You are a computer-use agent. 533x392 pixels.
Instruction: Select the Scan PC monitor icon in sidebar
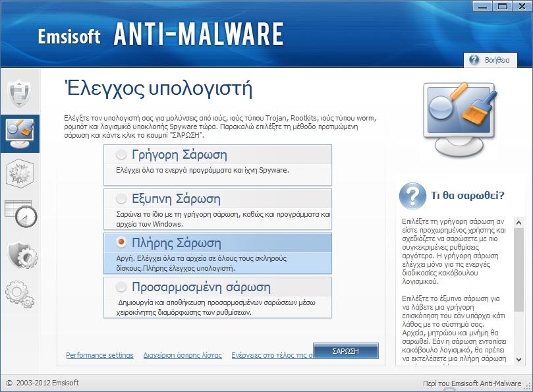[20, 133]
